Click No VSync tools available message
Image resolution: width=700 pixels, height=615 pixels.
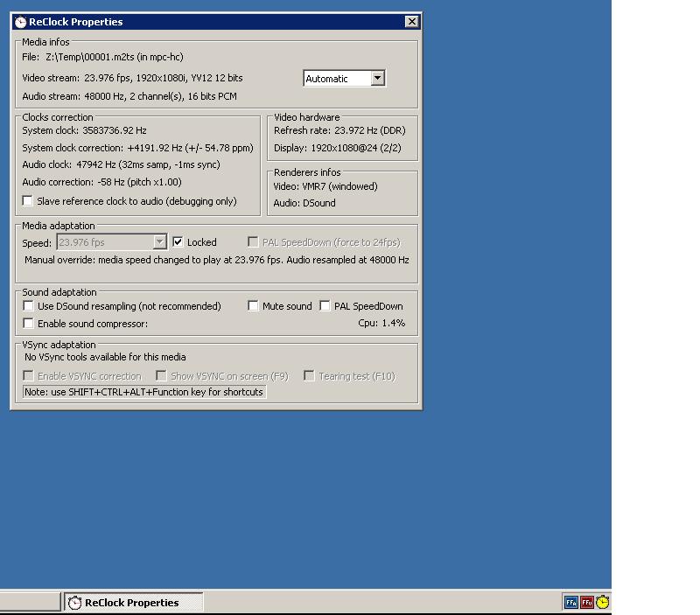[105, 357]
